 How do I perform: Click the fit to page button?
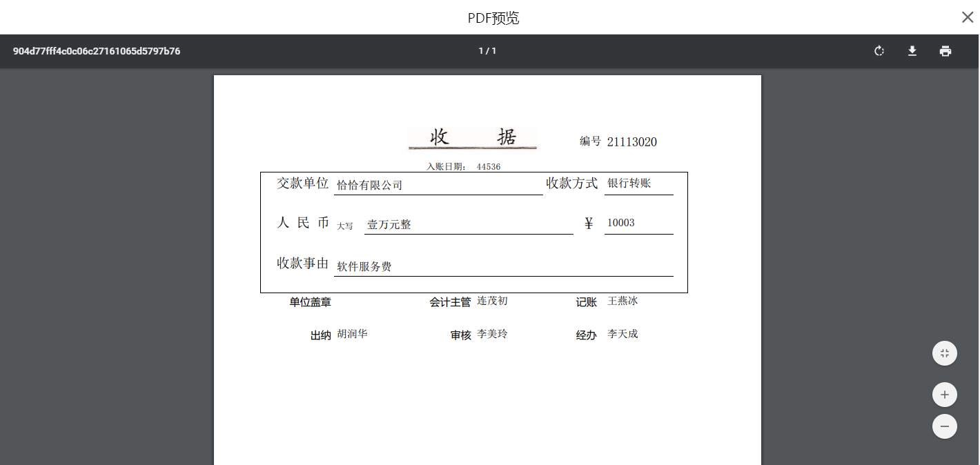coord(944,353)
